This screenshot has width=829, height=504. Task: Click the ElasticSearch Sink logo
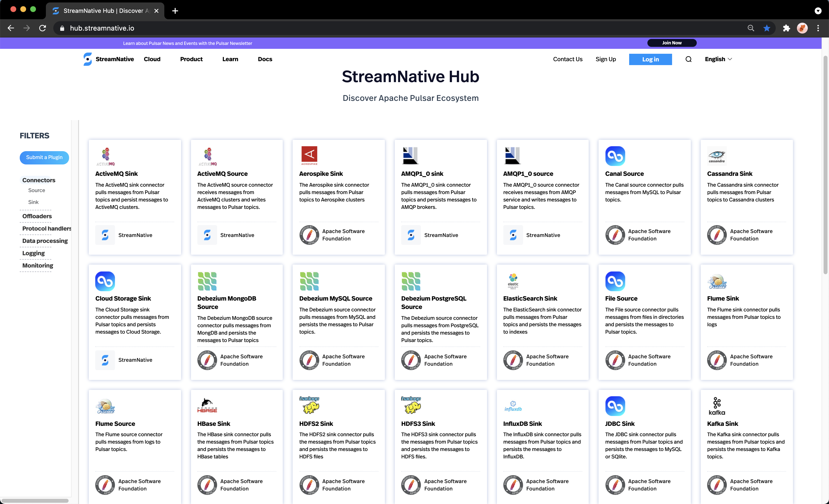tap(513, 281)
